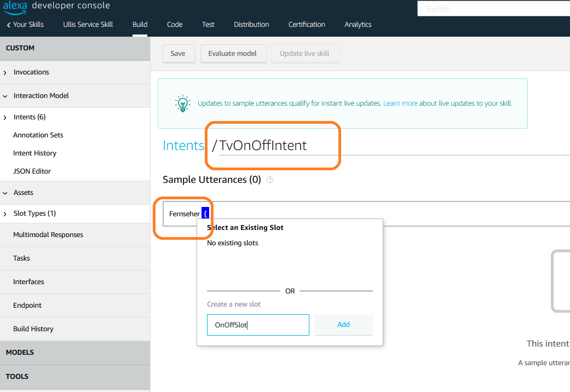Click the Evaluate model button
This screenshot has width=570, height=392.
tap(233, 54)
